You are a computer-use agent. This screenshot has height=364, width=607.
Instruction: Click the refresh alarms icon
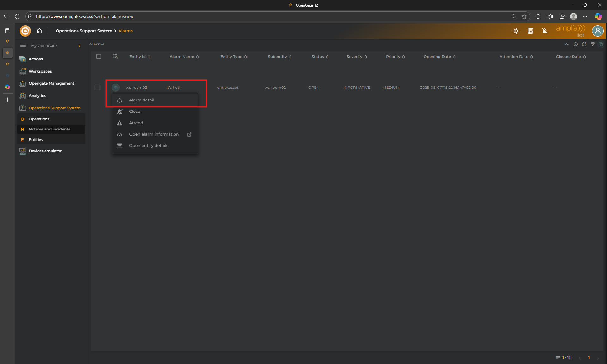(584, 44)
